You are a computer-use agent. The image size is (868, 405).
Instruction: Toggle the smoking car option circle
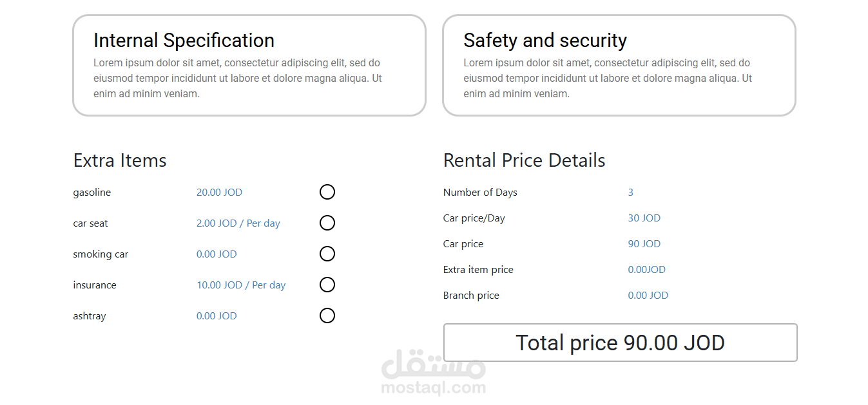pos(327,254)
